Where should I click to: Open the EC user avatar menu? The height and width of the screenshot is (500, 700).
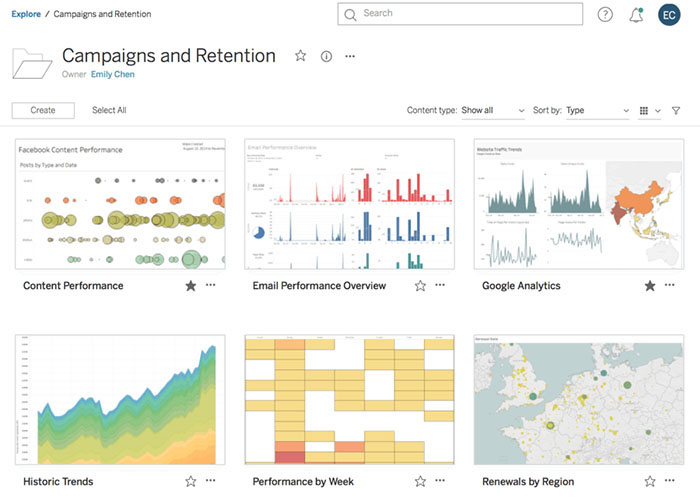pos(669,14)
